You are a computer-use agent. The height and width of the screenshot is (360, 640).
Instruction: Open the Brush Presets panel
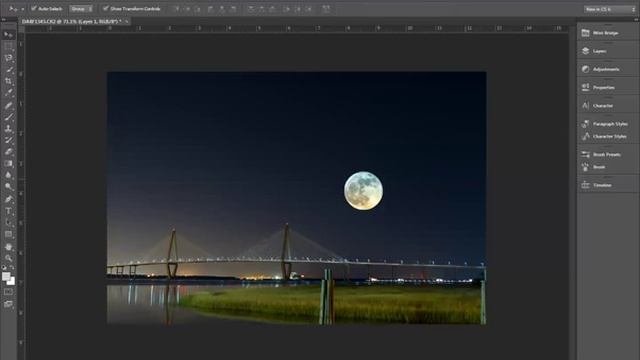coord(607,154)
